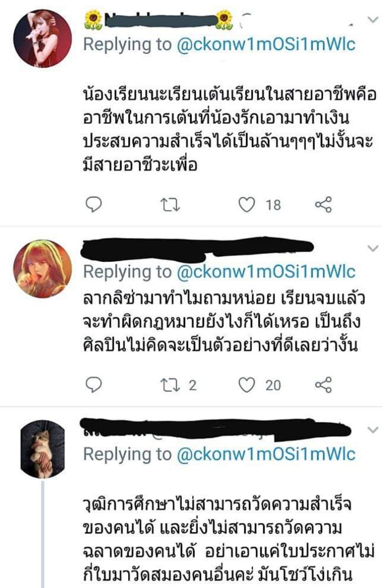Viewport: 382px width, 588px height.
Task: Open the chevron menu on second tweet
Action: 373,248
